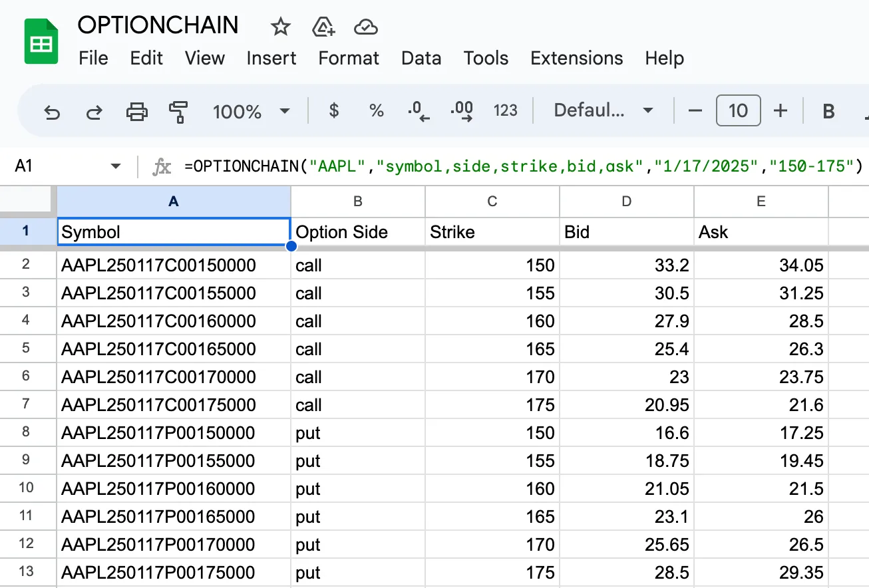Select cell AAPL250117C00165000
The image size is (869, 588).
[174, 349]
